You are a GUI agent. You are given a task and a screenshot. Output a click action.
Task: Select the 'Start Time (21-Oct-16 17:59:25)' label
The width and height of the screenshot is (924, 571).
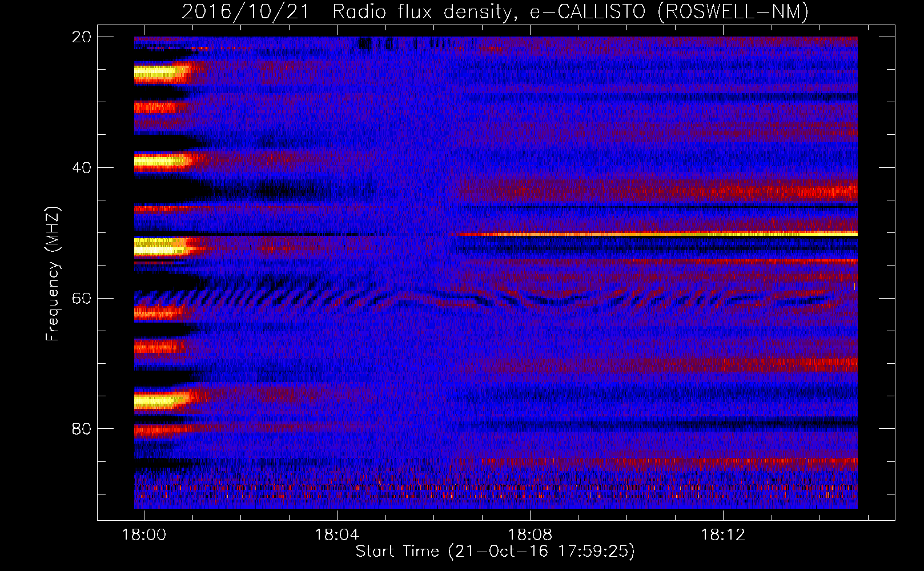point(495,552)
